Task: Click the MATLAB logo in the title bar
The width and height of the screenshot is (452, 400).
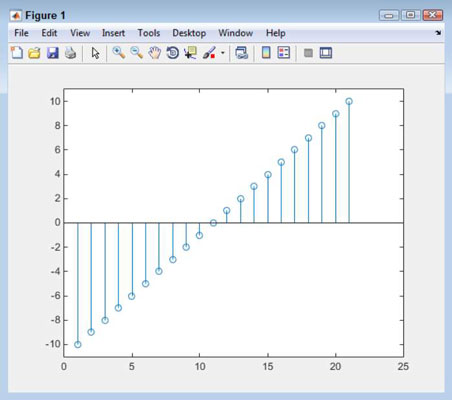Action: tap(16, 15)
